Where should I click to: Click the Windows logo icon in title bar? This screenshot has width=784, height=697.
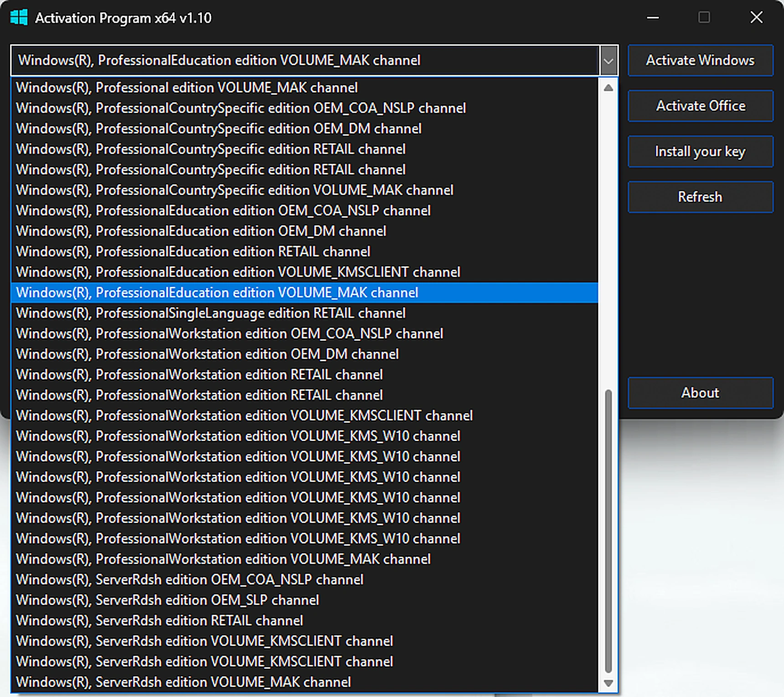click(x=19, y=18)
